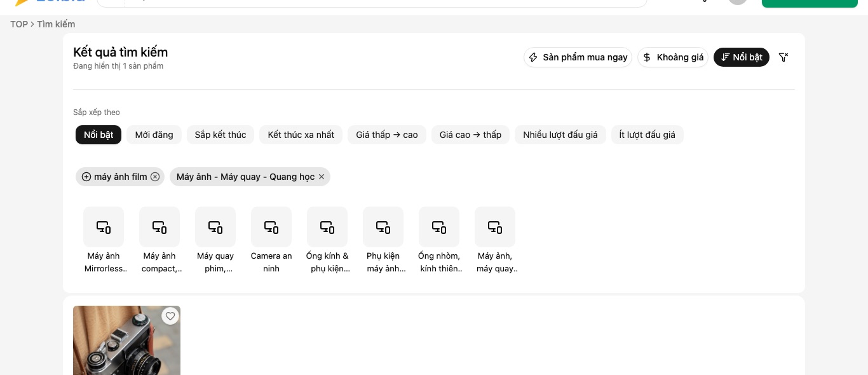
Task: Click the "Kết quả tìm kiếm" heading
Action: [121, 52]
